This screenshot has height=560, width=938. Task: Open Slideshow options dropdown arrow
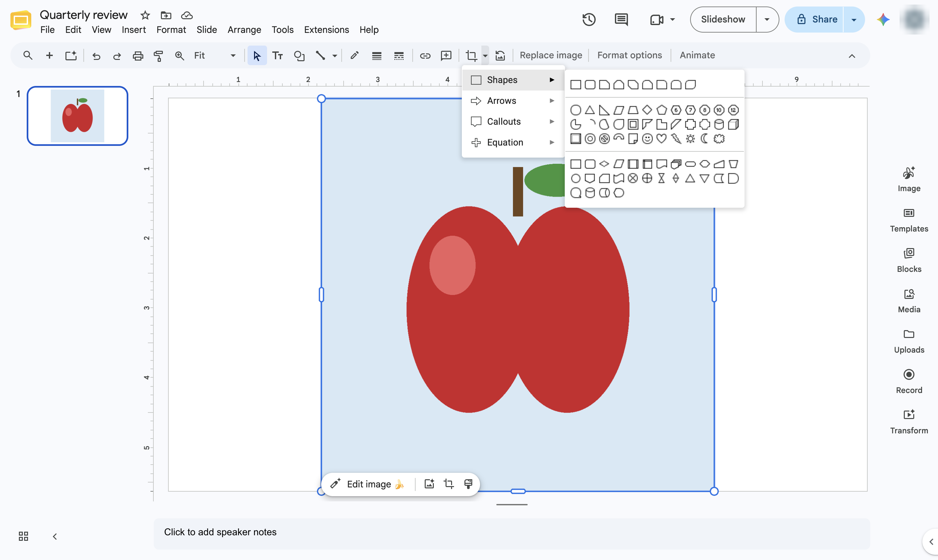tap(767, 19)
